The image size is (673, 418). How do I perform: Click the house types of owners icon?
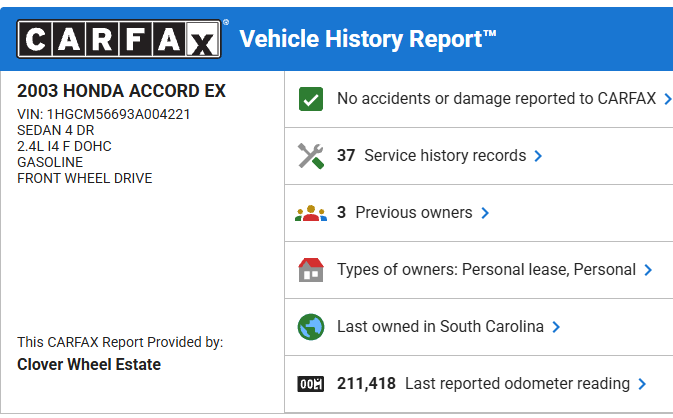point(311,270)
